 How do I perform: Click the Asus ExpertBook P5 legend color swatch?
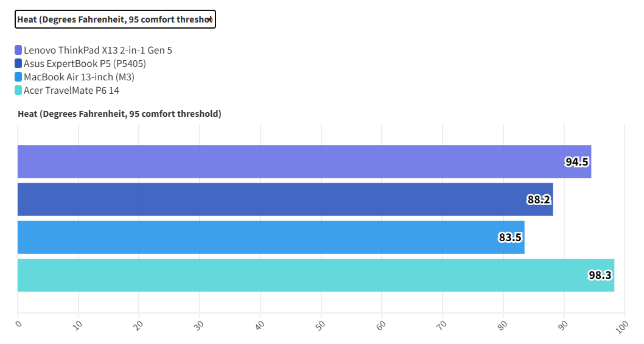pyautogui.click(x=18, y=63)
